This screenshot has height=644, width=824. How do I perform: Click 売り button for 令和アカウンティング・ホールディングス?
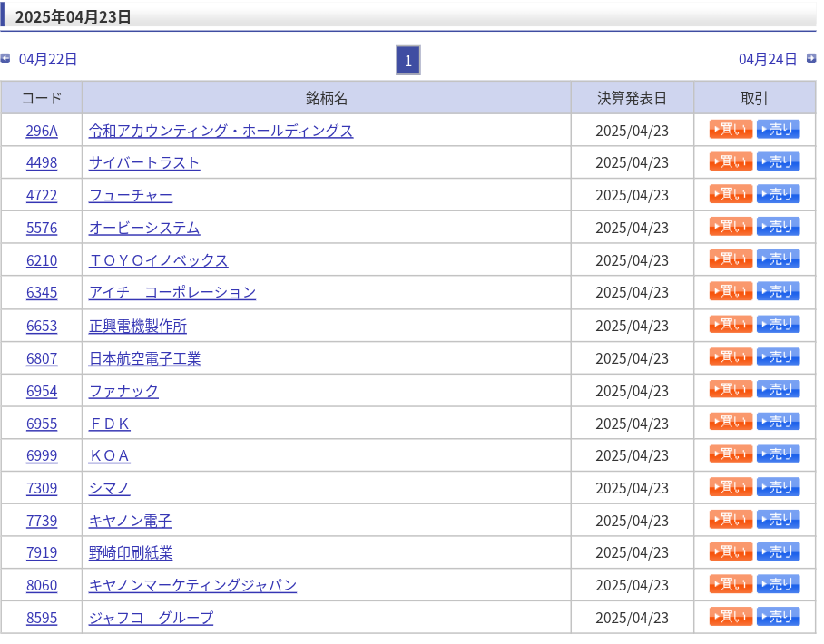778,129
